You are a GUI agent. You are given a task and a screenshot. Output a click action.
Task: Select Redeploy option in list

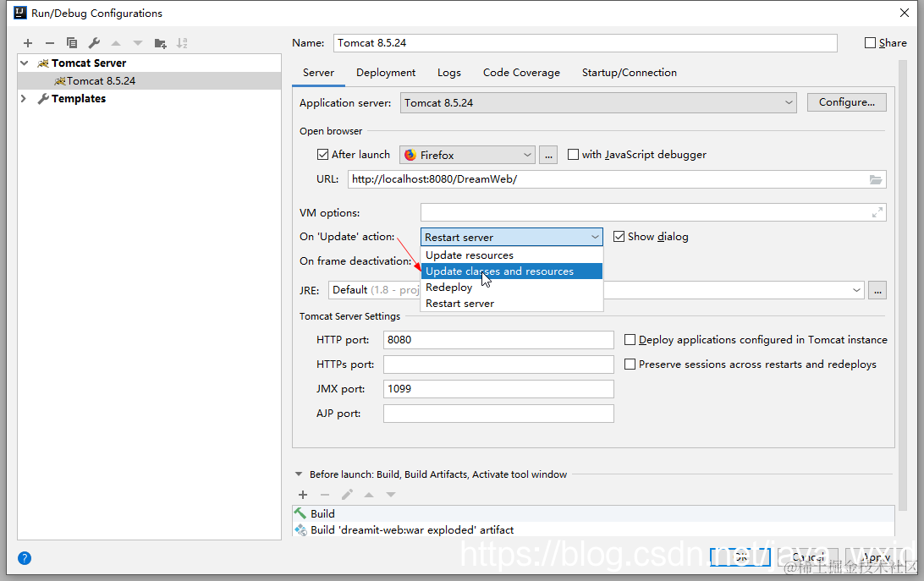pyautogui.click(x=511, y=287)
